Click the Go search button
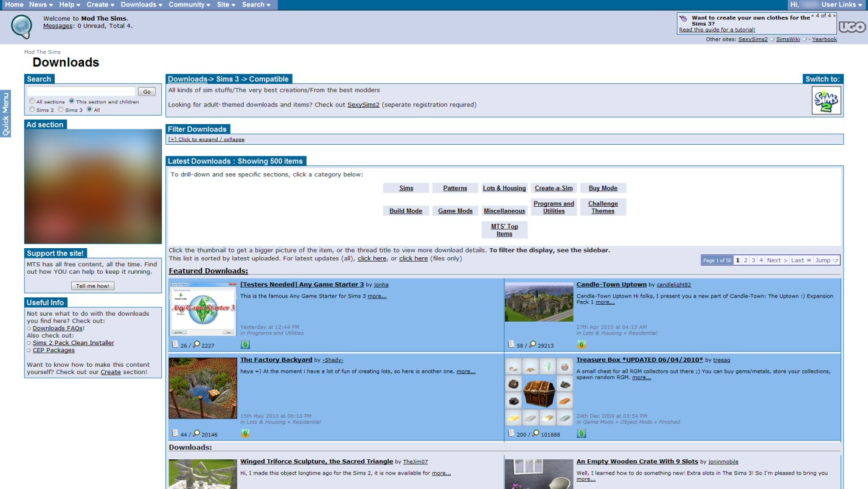Screen dimensions: 868x489 (x=147, y=92)
